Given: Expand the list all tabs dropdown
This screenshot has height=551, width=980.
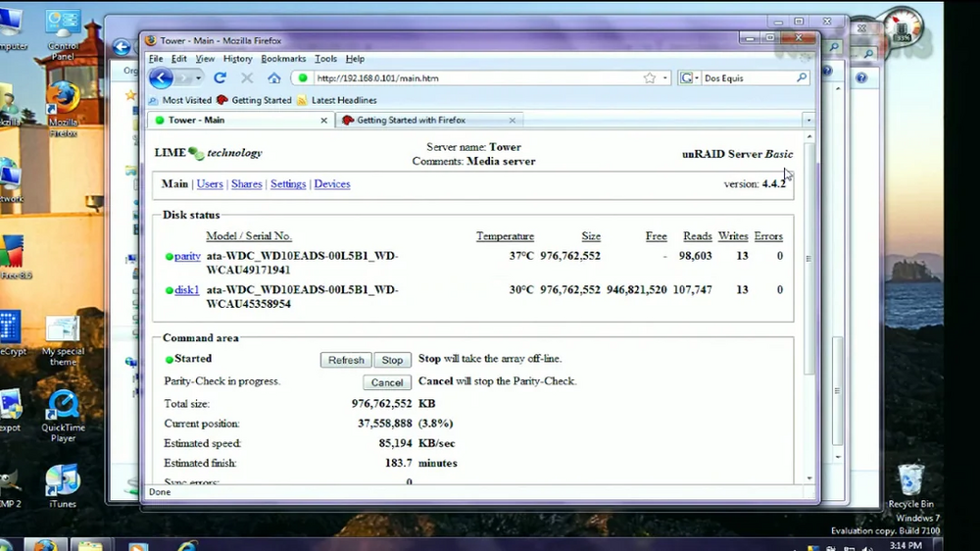Looking at the screenshot, I should 808,120.
